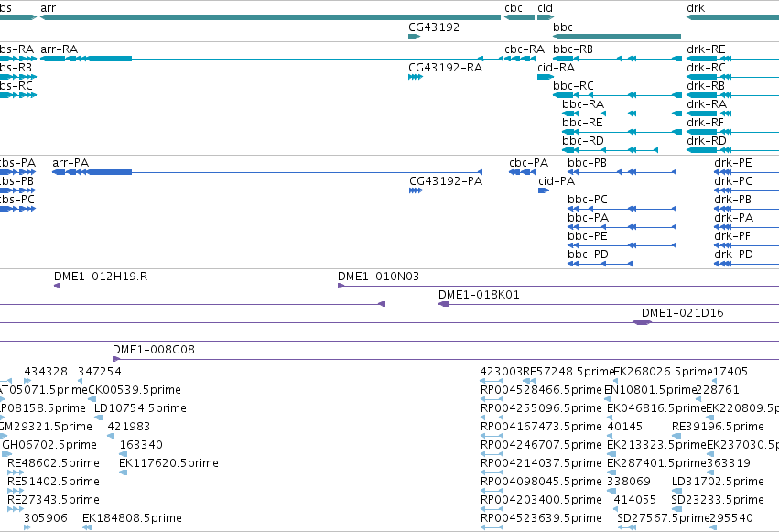Click protein cbc-PA
The width and height of the screenshot is (779, 532).
522,172
